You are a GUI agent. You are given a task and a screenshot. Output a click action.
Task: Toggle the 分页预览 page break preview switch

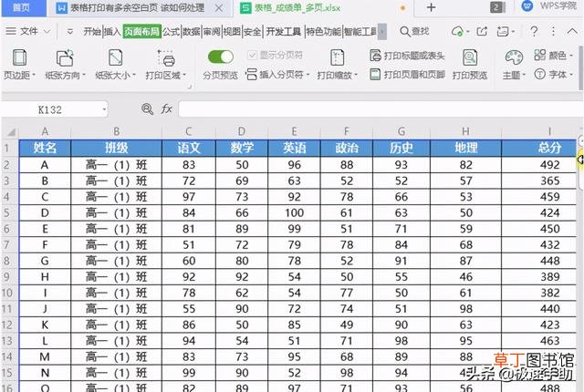(221, 57)
